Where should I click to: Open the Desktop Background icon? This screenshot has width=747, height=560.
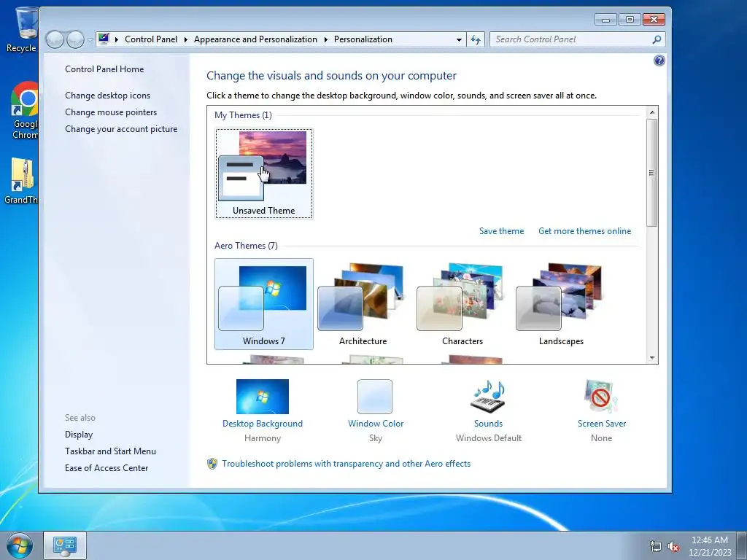pyautogui.click(x=263, y=396)
